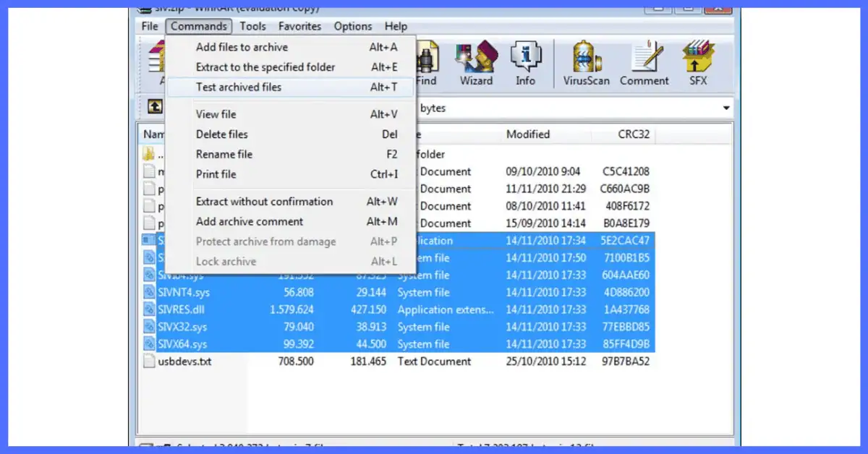
Task: Click Application extens... type cell
Action: (445, 310)
